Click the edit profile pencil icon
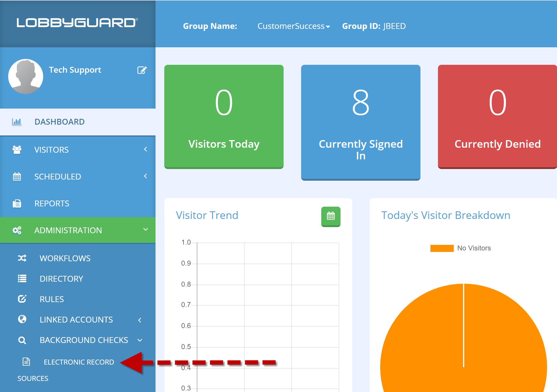557x392 pixels. click(x=142, y=70)
